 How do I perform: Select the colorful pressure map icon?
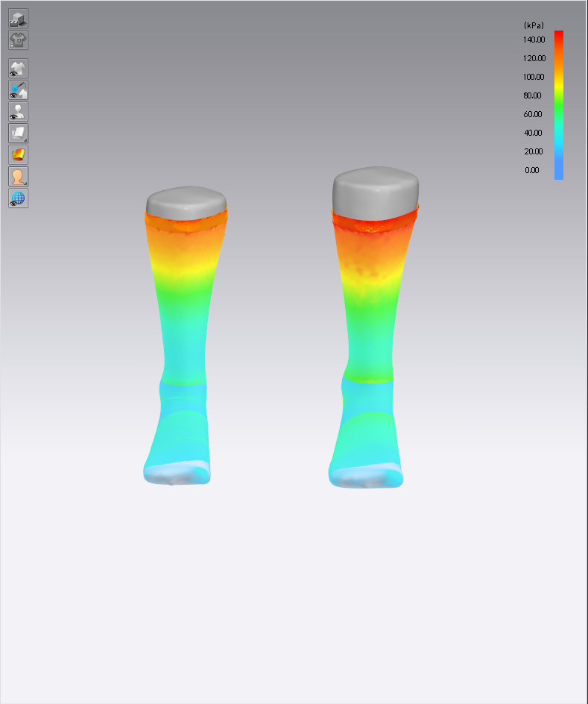18,155
